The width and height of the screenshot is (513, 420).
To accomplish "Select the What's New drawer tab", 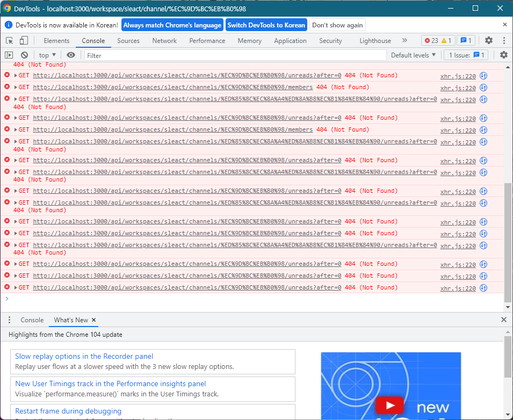I will pyautogui.click(x=71, y=320).
